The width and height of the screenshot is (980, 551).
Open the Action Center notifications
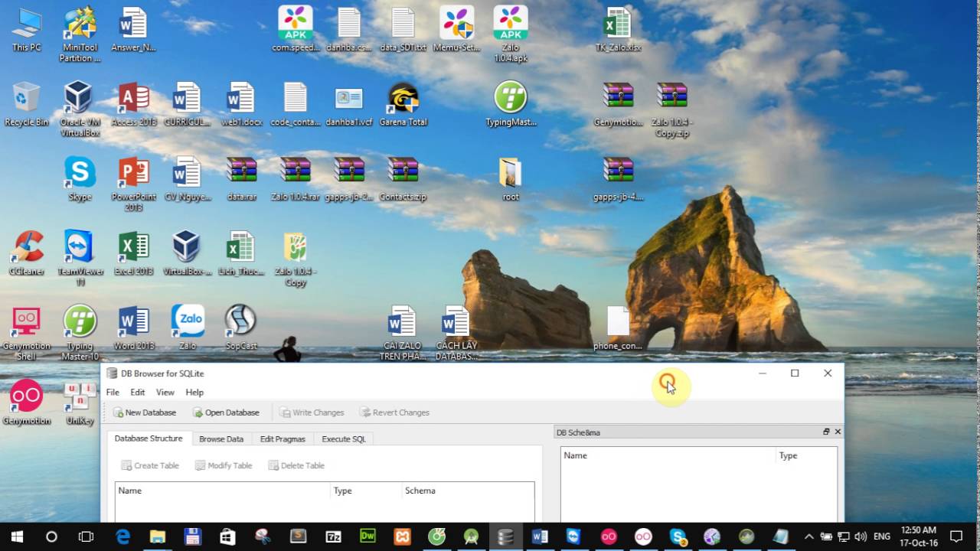click(x=956, y=536)
